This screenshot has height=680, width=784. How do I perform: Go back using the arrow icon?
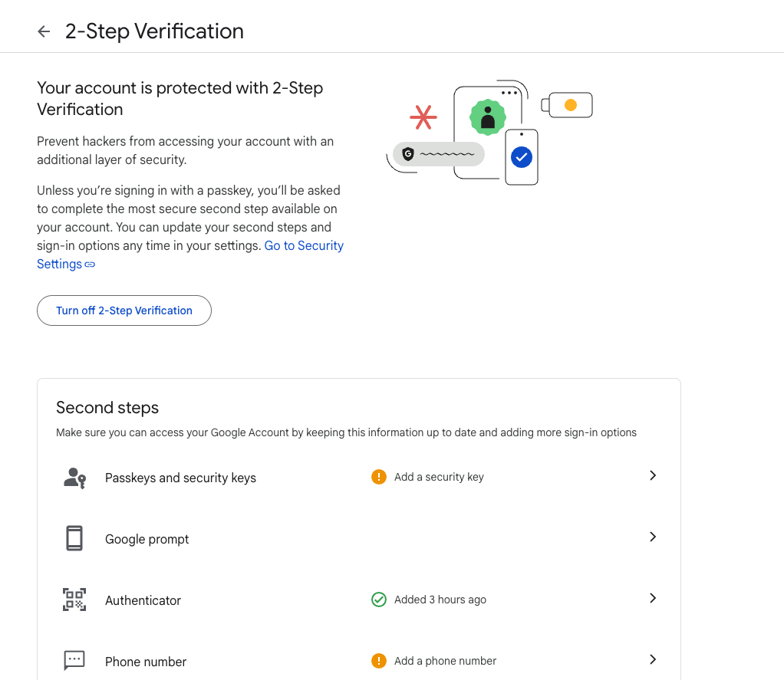click(44, 31)
